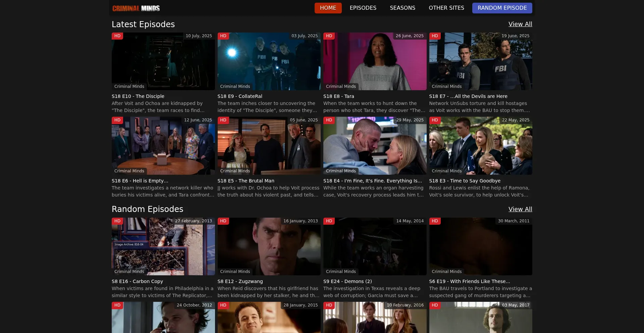
Task: Click HD badge on Zugzwang card
Action: 223,221
